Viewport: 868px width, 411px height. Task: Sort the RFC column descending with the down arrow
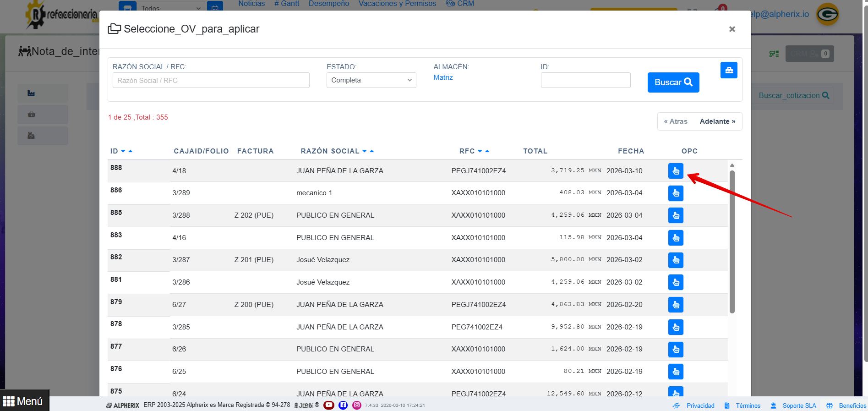pos(480,151)
